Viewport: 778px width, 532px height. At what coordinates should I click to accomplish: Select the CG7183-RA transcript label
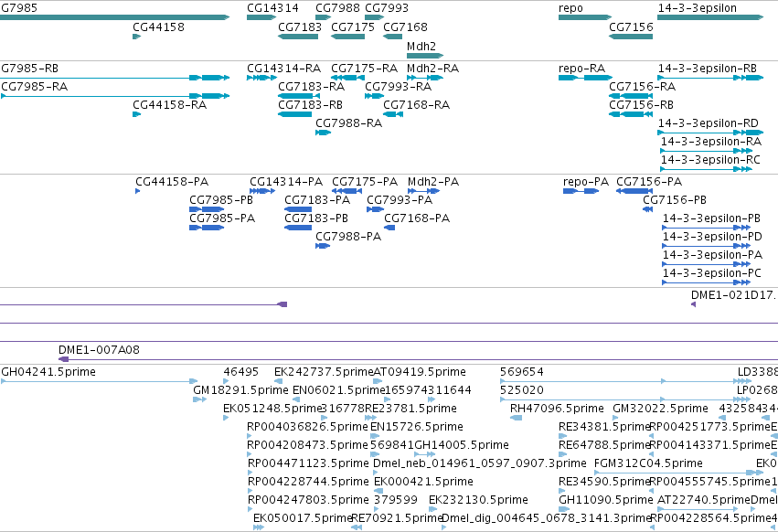coord(312,87)
